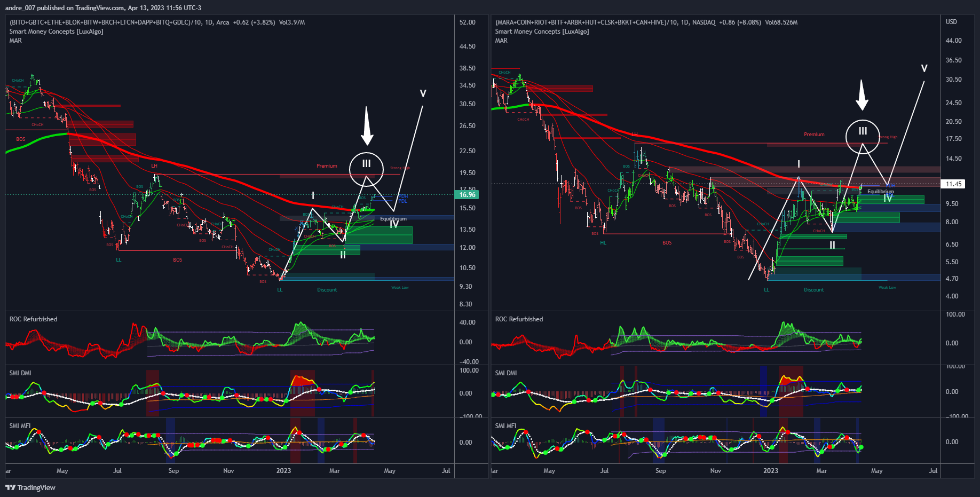Click the Discount zone label on left chart

click(x=327, y=290)
